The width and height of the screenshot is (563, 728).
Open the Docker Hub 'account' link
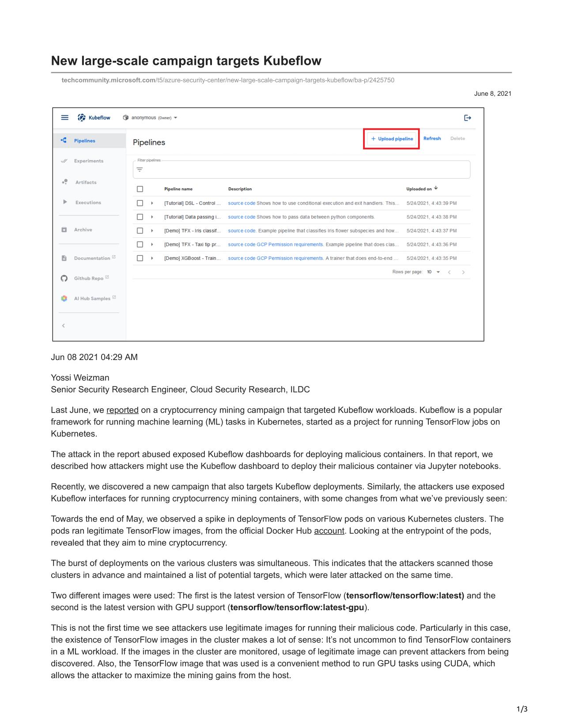pyautogui.click(x=329, y=531)
